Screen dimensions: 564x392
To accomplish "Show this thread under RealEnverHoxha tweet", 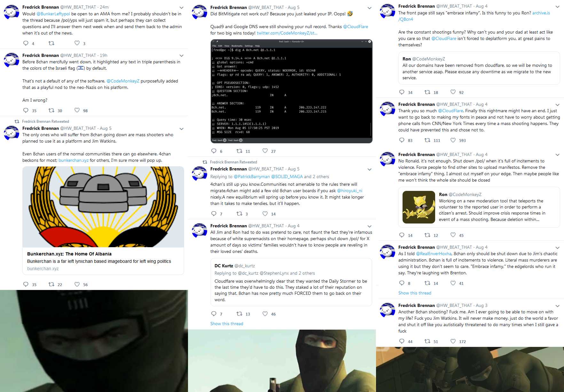I will [415, 293].
